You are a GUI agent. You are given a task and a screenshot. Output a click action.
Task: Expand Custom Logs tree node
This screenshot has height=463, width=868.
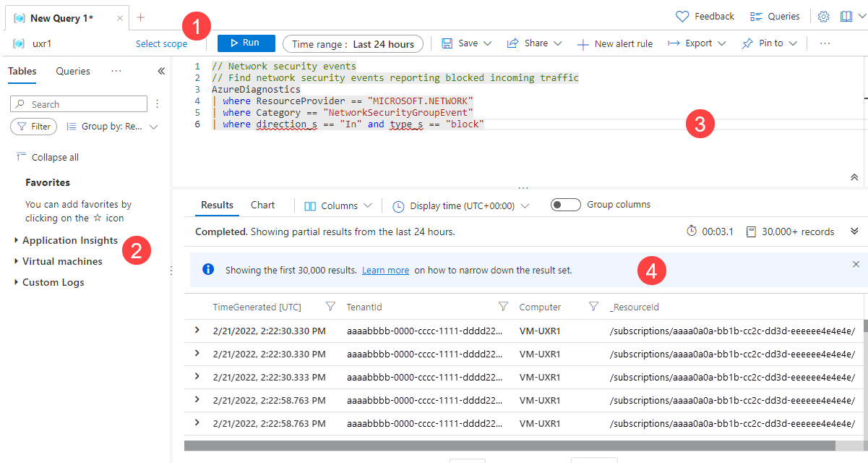pos(17,282)
